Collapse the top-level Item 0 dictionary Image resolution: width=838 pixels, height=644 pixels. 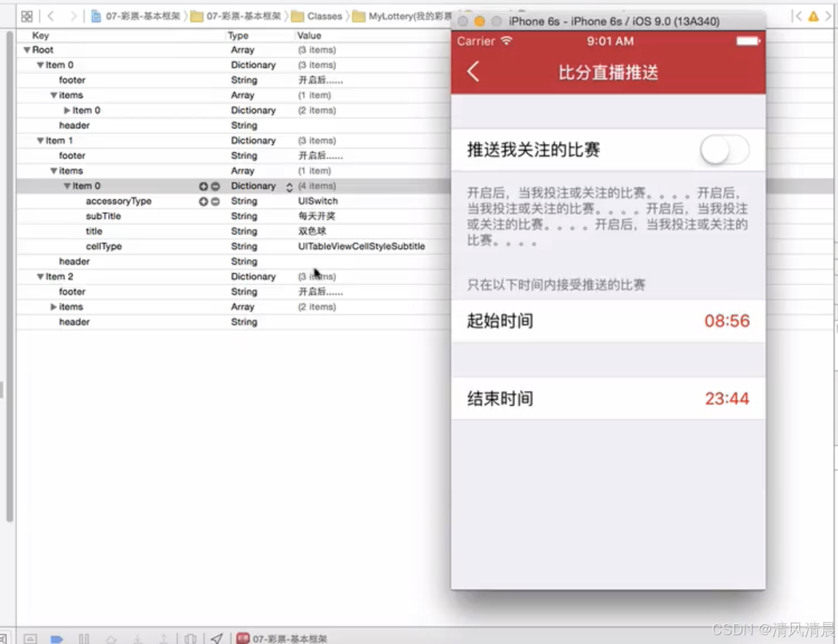point(40,65)
